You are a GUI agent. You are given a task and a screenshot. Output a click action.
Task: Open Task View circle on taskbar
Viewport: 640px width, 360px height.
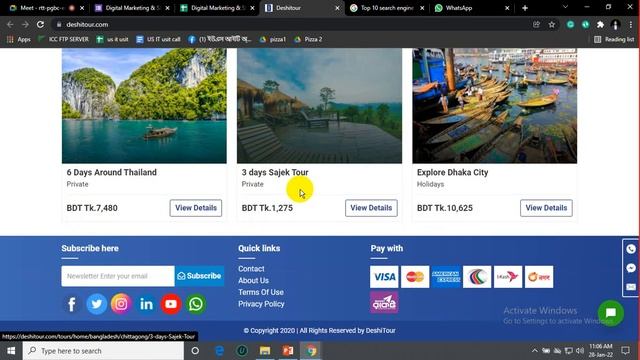point(195,351)
